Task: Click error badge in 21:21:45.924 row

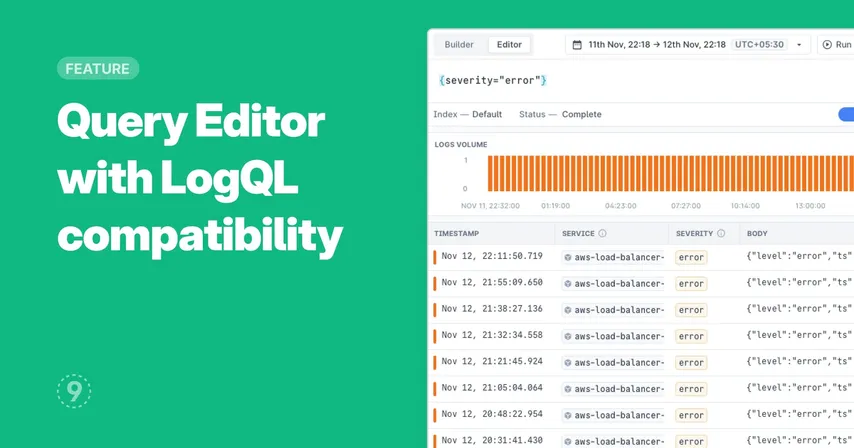Action: pos(691,363)
